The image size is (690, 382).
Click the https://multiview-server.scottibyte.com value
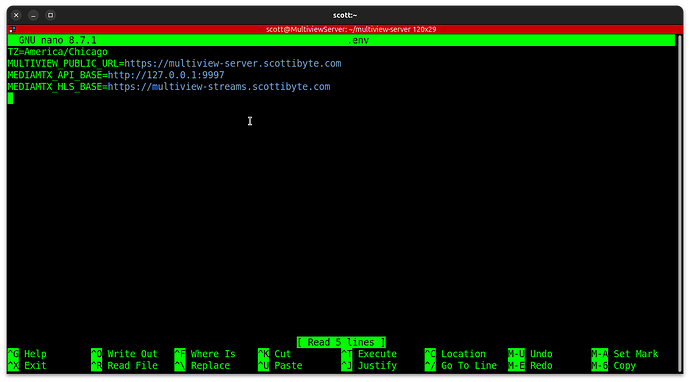click(233, 63)
